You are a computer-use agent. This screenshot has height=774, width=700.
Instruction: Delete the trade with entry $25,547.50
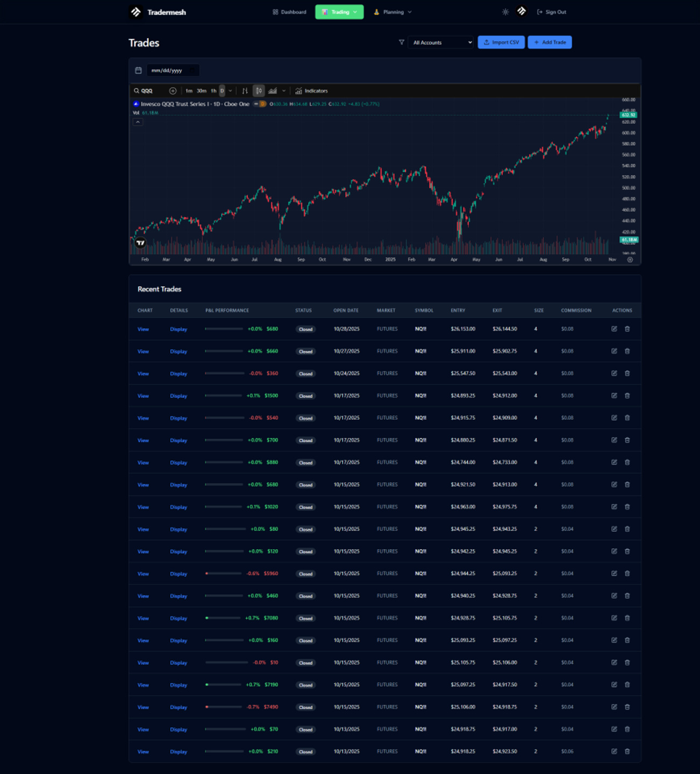tap(627, 374)
